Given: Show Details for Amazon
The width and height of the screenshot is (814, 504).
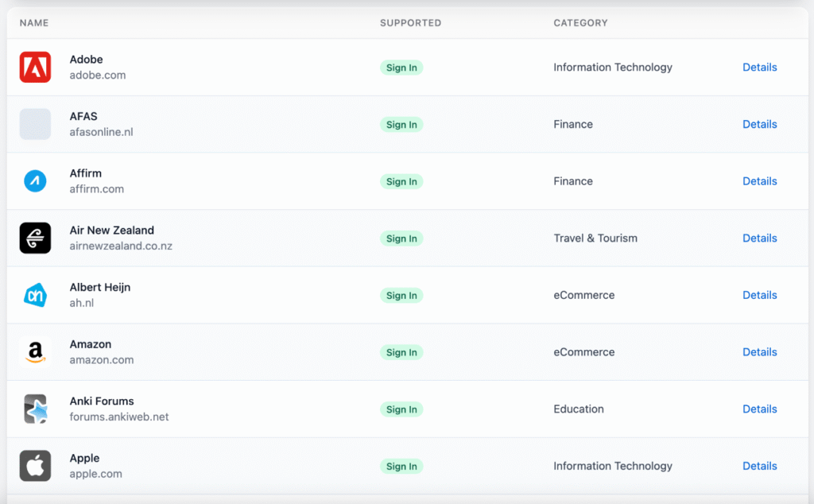Looking at the screenshot, I should click(x=759, y=352).
